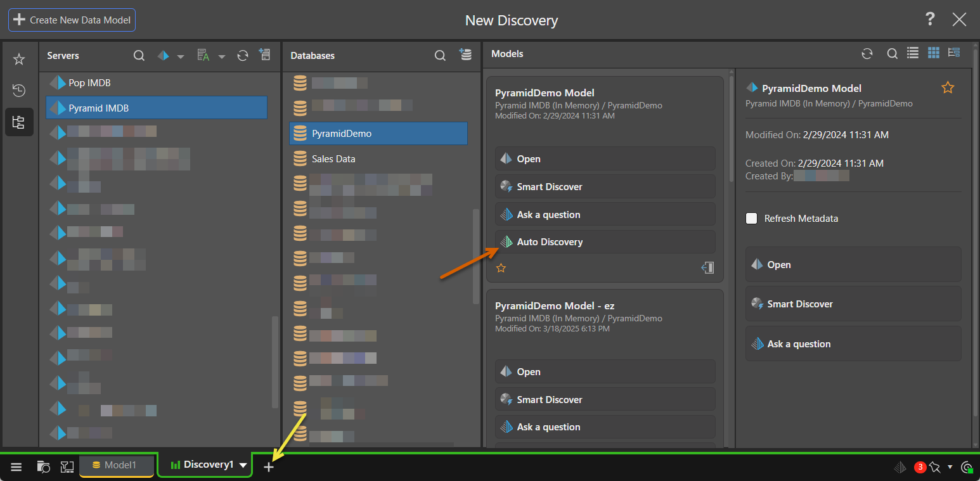The image size is (980, 481).
Task: Favorite PyramidDemo Model in details panel
Action: tap(947, 88)
